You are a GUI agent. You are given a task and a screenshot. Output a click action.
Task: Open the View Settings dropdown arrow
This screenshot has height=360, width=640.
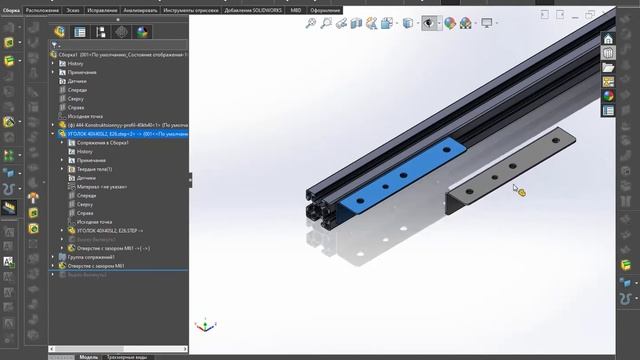tap(496, 23)
